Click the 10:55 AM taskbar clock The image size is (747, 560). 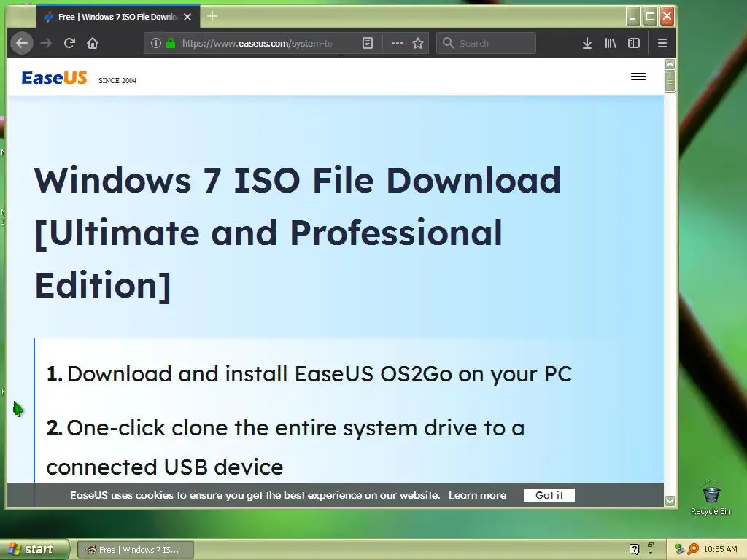pyautogui.click(x=720, y=549)
